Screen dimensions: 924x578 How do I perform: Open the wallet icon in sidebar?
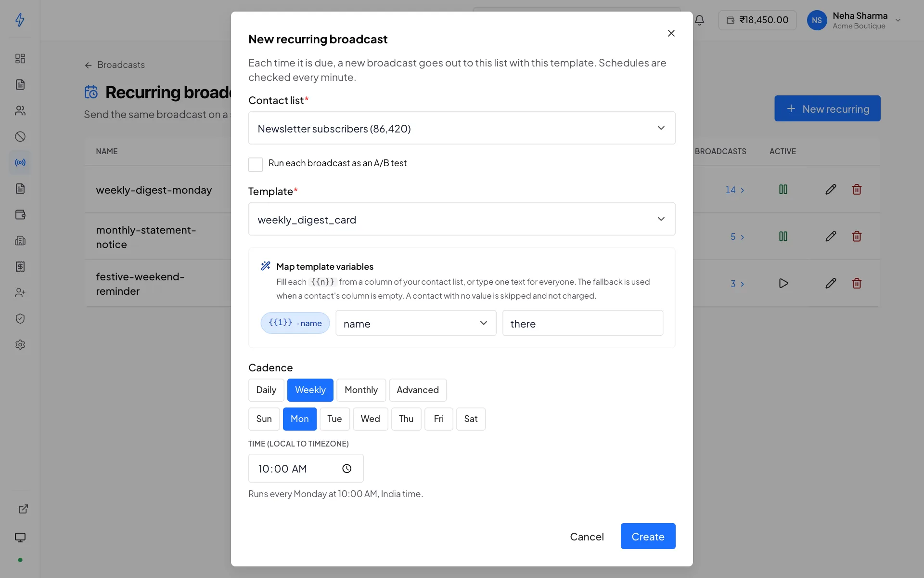20,215
